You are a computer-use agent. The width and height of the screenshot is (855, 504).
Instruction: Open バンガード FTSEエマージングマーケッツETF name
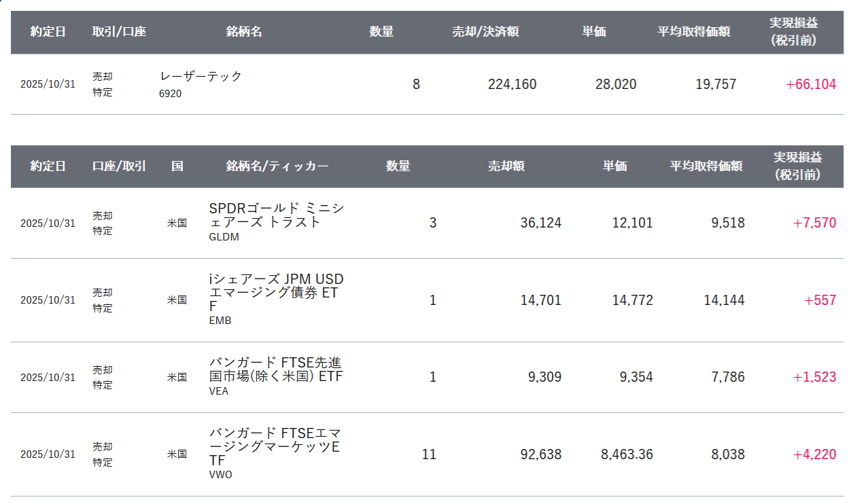[276, 446]
